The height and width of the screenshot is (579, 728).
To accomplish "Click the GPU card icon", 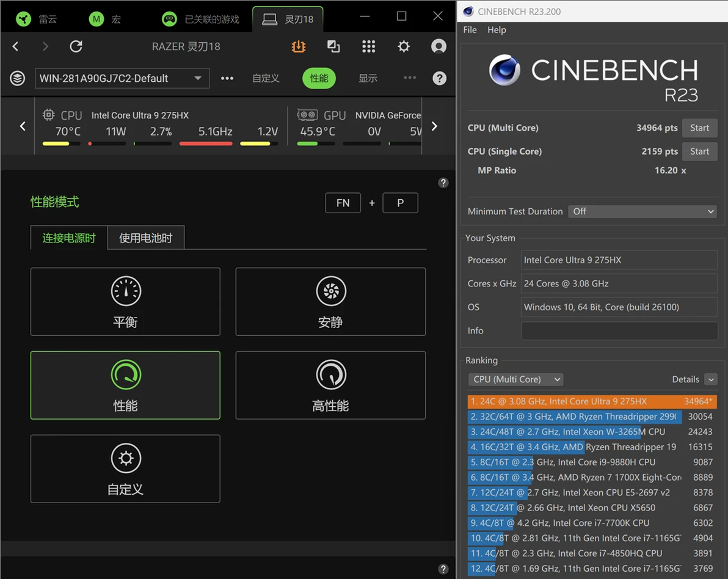I will [307, 115].
